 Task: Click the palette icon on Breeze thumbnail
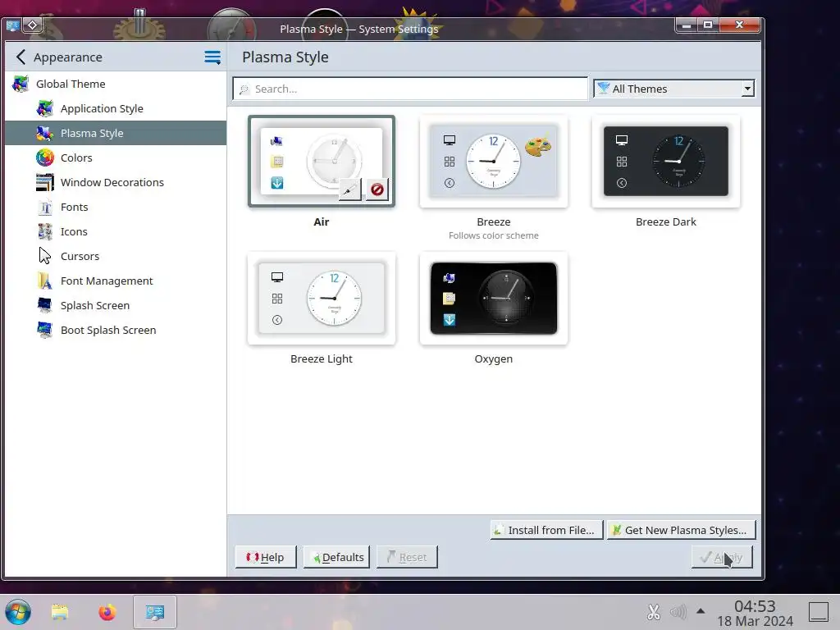coord(538,146)
